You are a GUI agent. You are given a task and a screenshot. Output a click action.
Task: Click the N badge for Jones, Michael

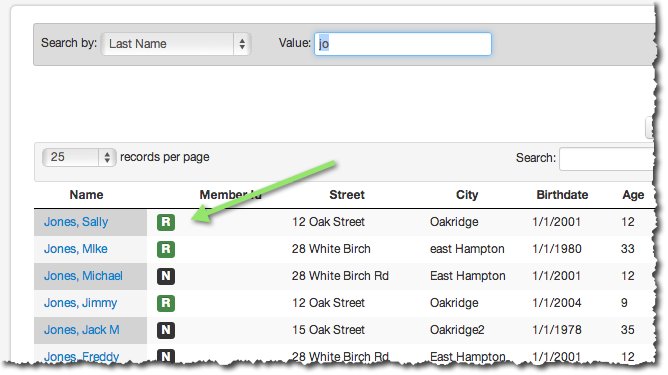166,276
